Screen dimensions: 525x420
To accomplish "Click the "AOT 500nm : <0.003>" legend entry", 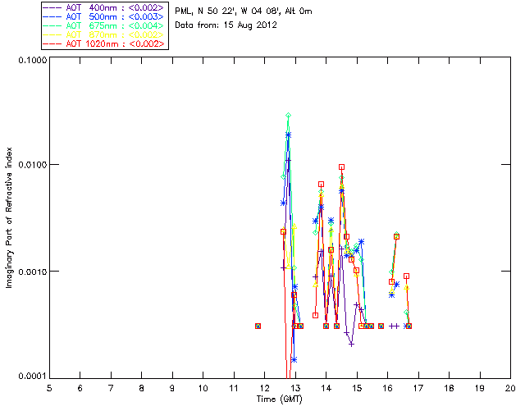I will (104, 16).
